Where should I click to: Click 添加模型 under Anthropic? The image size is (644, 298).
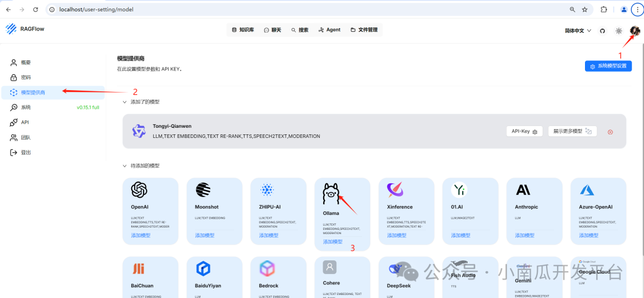(x=525, y=235)
